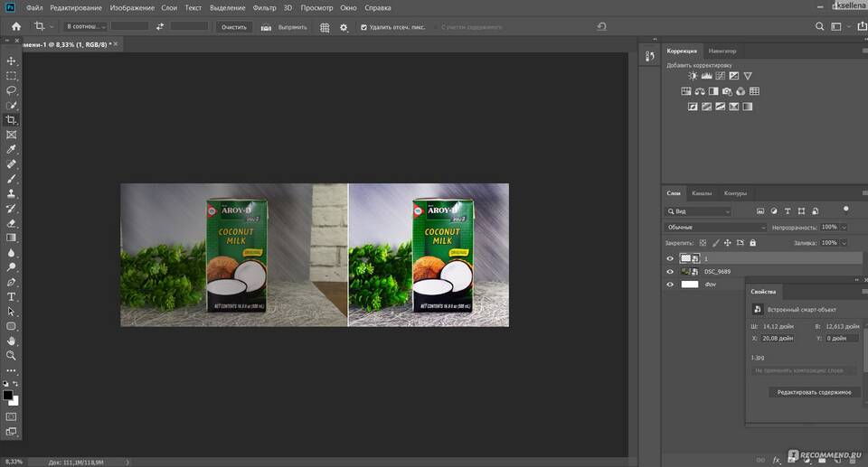Select the Gradient tool
This screenshot has height=467, width=868.
pyautogui.click(x=11, y=238)
